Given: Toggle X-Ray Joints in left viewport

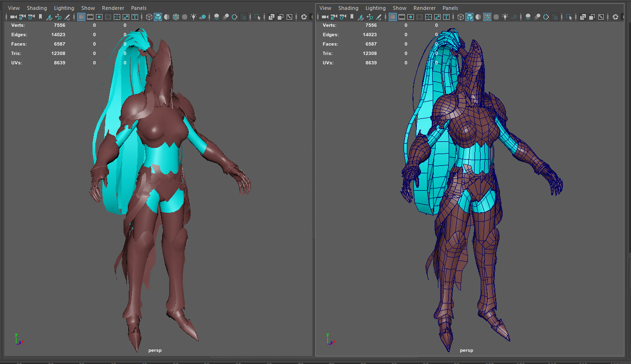Looking at the screenshot, I should pos(289,17).
